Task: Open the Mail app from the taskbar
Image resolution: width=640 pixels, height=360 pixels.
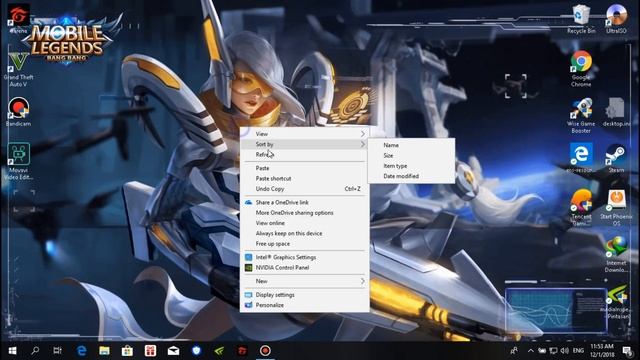Action: (173, 351)
